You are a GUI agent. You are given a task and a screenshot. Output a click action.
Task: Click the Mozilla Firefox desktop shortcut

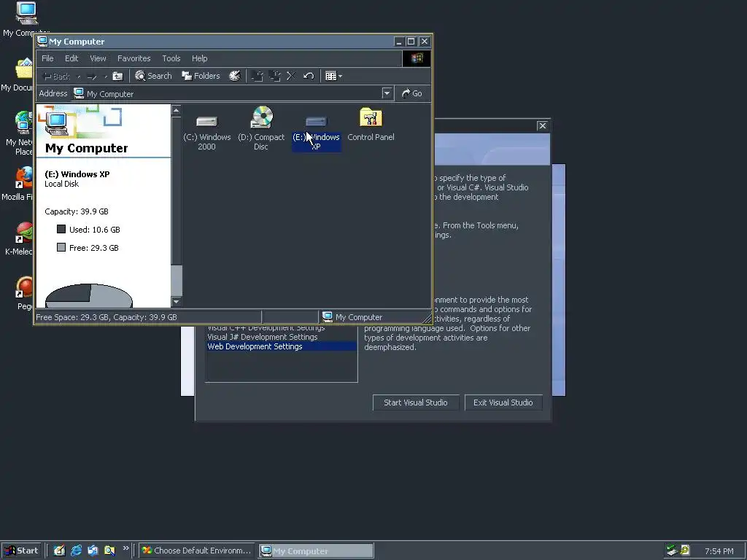click(18, 184)
